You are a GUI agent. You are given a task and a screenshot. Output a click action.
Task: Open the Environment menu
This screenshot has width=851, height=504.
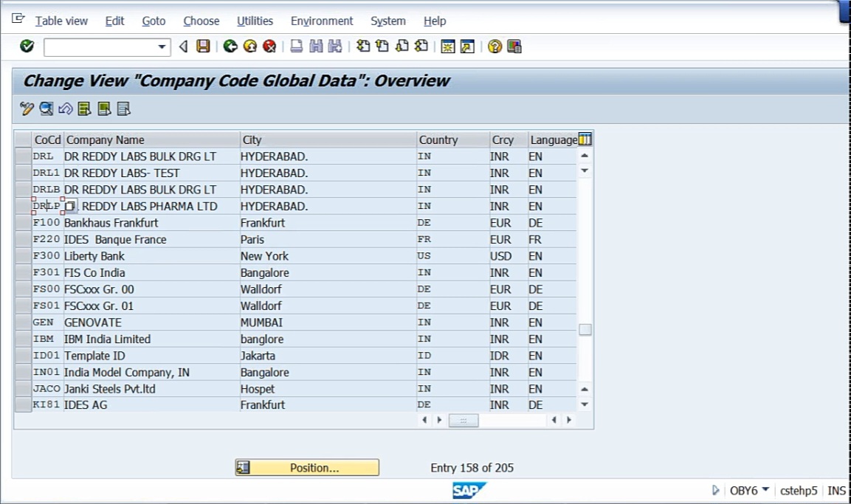click(322, 21)
